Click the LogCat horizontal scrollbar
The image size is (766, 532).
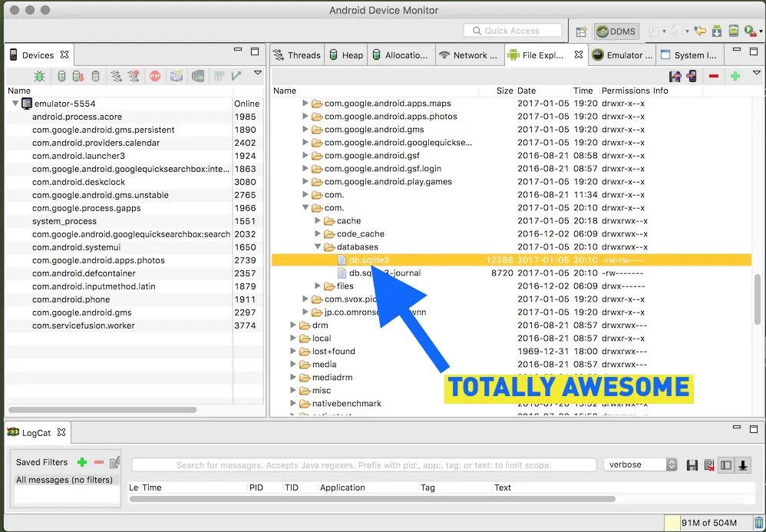[372, 499]
